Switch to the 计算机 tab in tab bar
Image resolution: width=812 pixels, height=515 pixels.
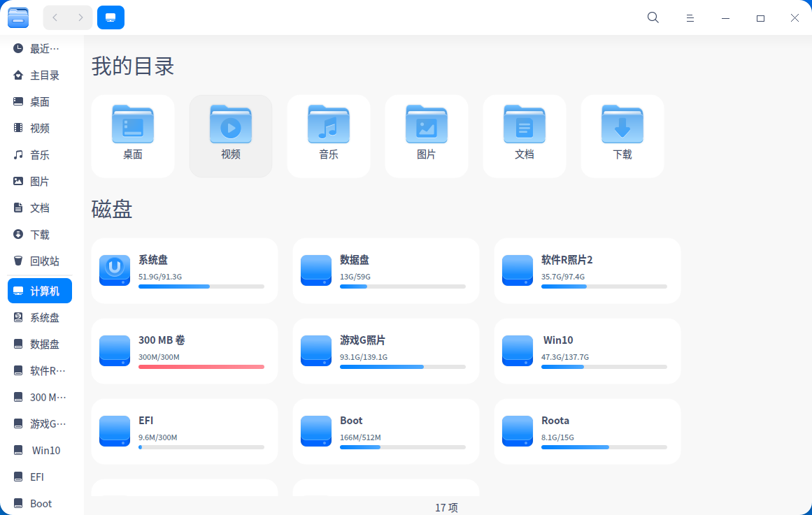tap(111, 17)
